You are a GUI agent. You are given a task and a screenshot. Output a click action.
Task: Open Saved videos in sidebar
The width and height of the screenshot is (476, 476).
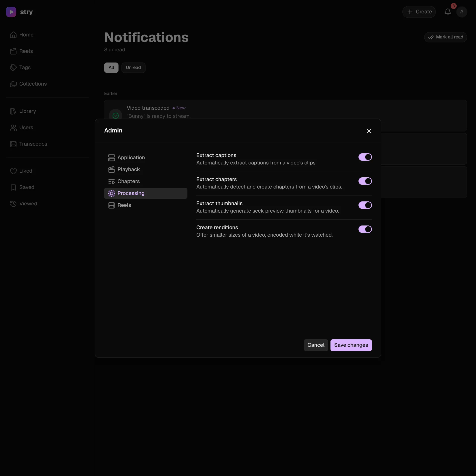(x=47, y=187)
